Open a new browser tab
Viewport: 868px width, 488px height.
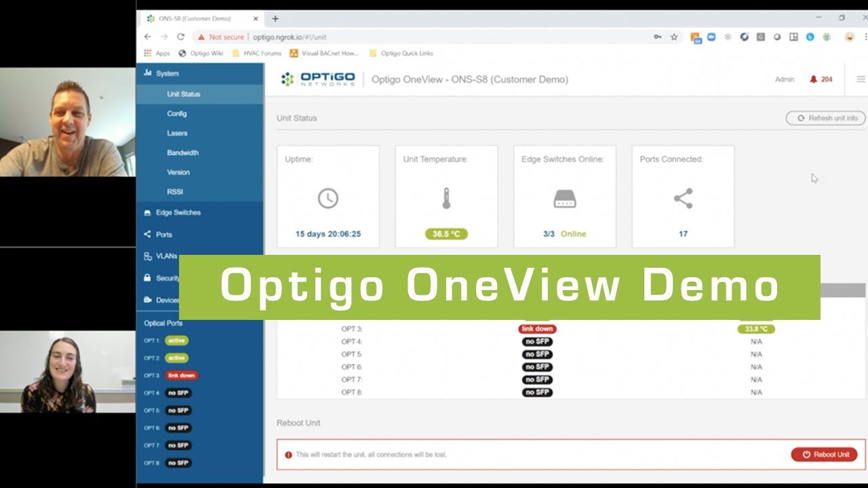275,19
